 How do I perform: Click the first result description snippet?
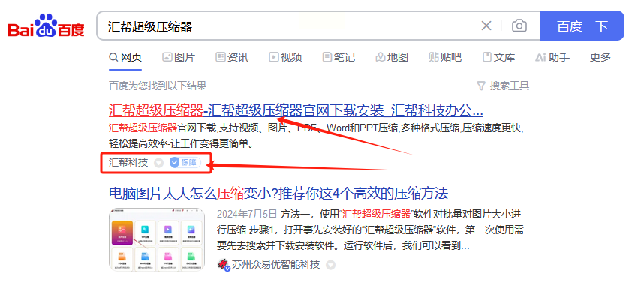point(316,136)
